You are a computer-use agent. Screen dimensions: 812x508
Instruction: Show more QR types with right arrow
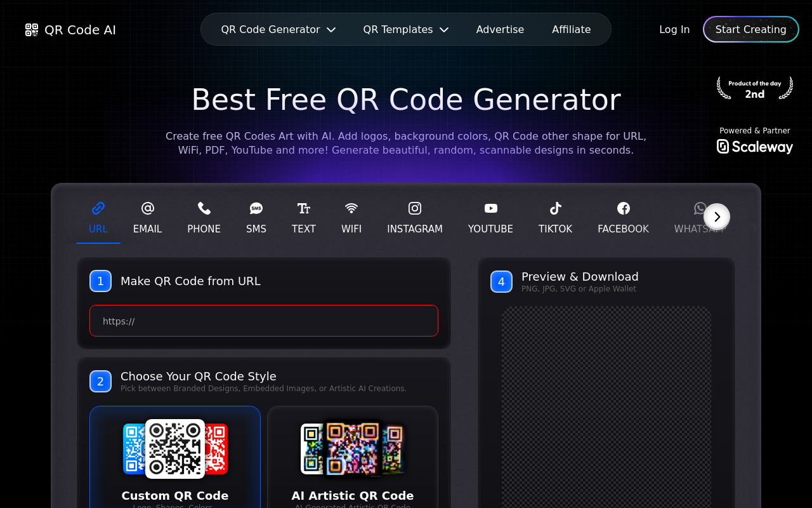click(717, 217)
